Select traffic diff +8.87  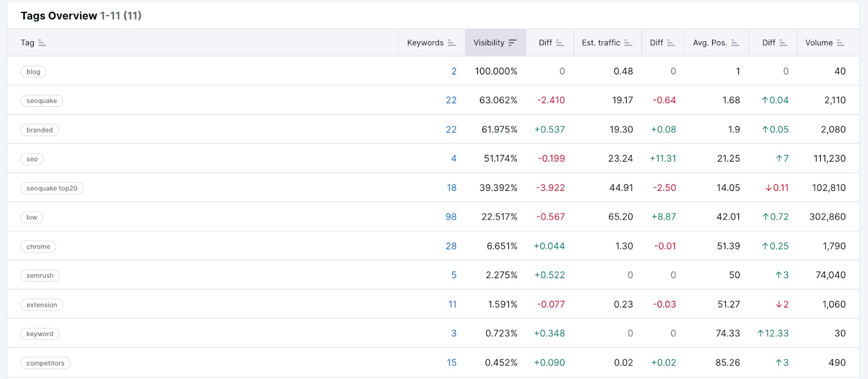[664, 217]
